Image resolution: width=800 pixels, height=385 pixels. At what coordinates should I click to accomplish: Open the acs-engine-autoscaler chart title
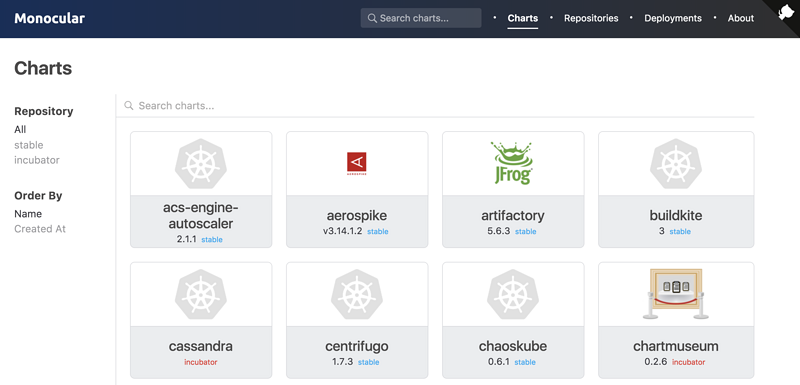tap(201, 216)
